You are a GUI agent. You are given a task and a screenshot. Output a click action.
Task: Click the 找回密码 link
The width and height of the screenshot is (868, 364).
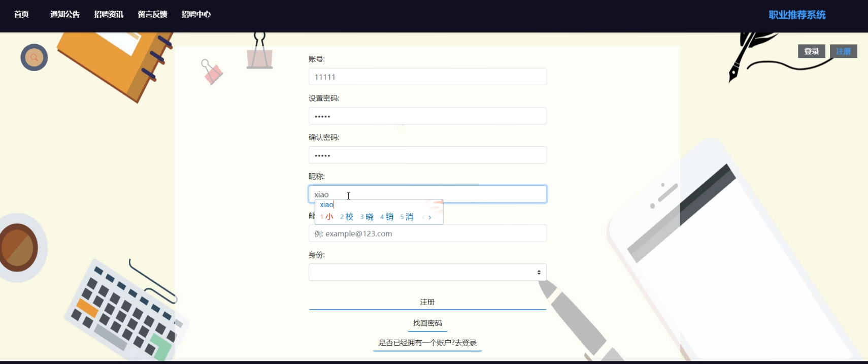(x=427, y=323)
